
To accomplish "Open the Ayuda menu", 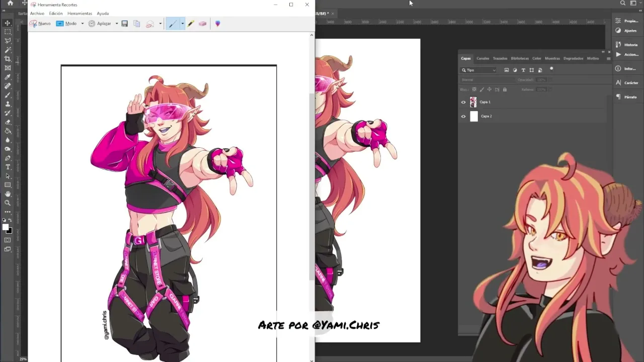I will [x=103, y=14].
